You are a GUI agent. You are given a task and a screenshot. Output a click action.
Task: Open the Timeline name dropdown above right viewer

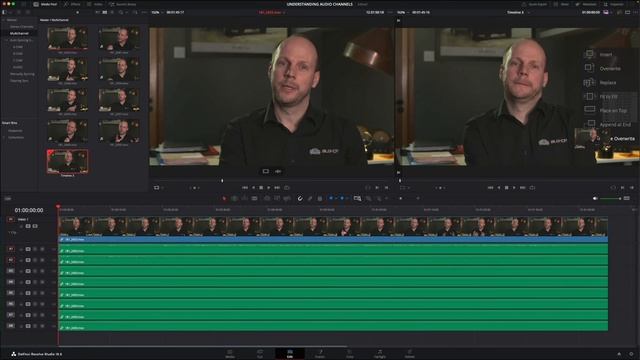[x=518, y=12]
